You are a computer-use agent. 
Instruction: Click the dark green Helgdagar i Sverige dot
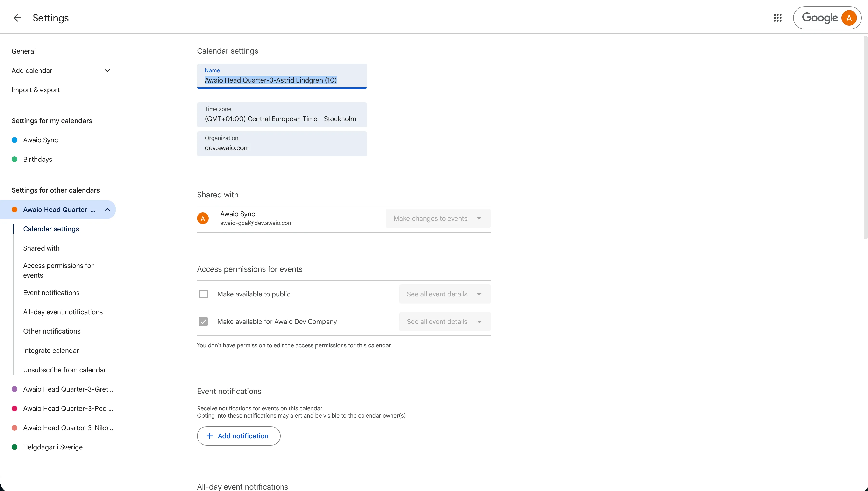tap(14, 447)
